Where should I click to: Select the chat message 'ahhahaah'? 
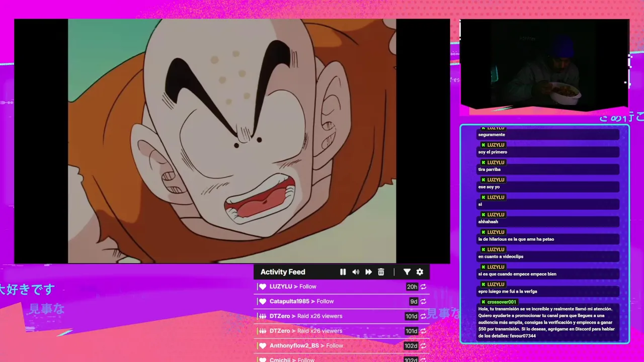click(488, 222)
